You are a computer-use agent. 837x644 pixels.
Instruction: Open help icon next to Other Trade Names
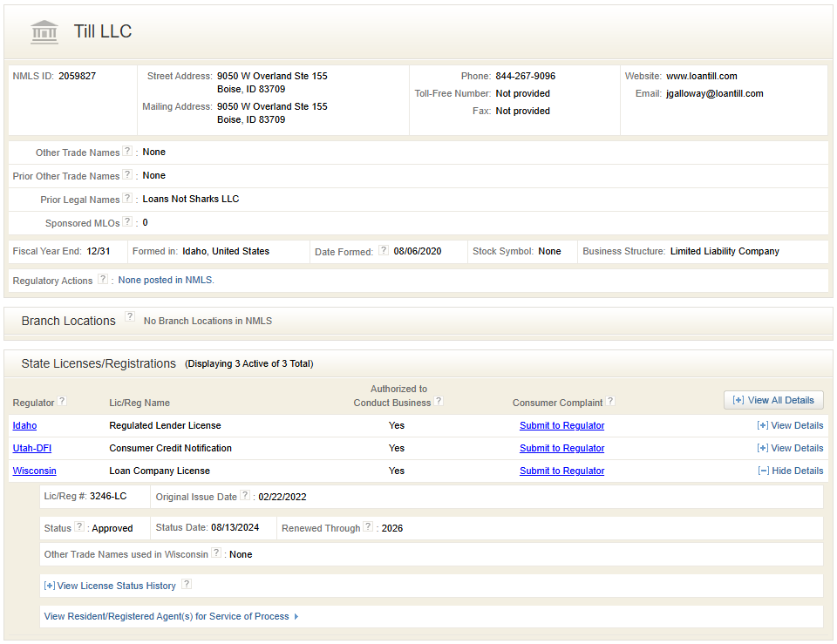127,151
